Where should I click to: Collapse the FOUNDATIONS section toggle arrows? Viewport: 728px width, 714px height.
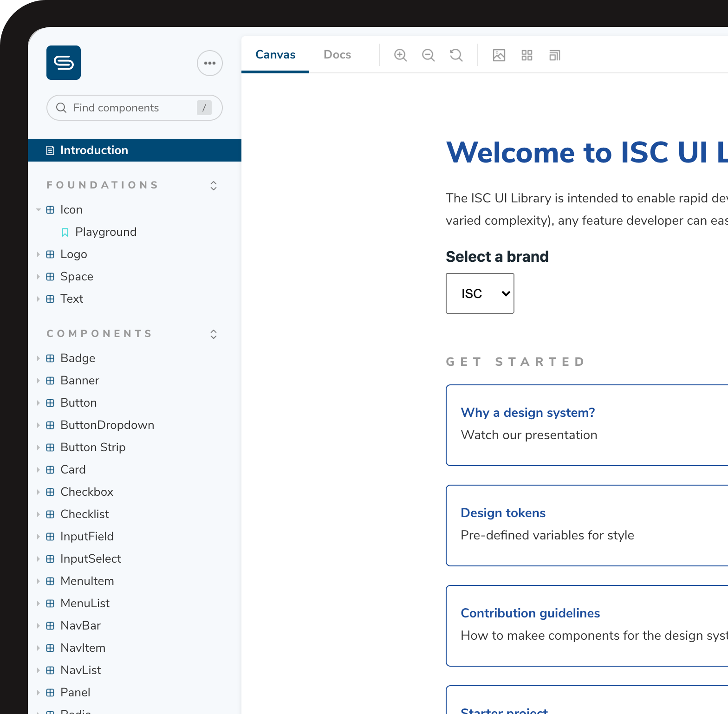[x=214, y=186]
